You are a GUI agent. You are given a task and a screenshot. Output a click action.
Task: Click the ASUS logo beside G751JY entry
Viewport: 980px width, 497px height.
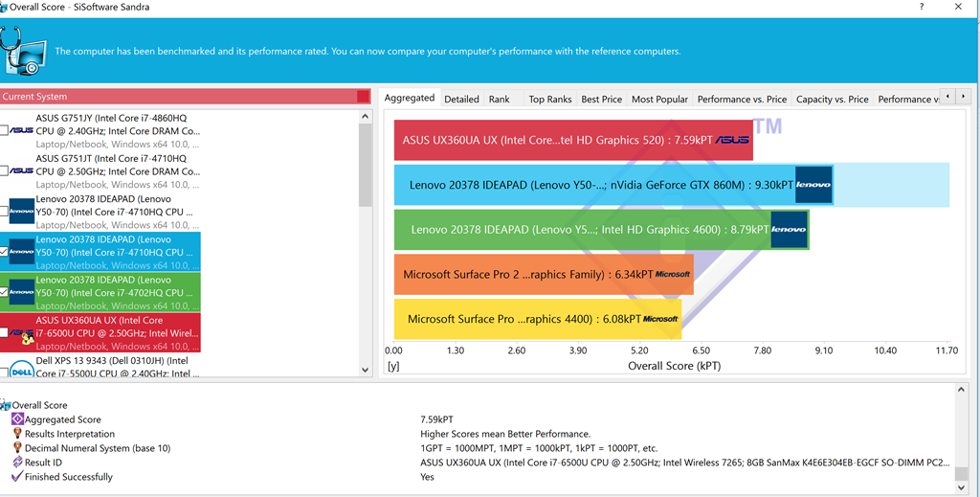(x=21, y=130)
